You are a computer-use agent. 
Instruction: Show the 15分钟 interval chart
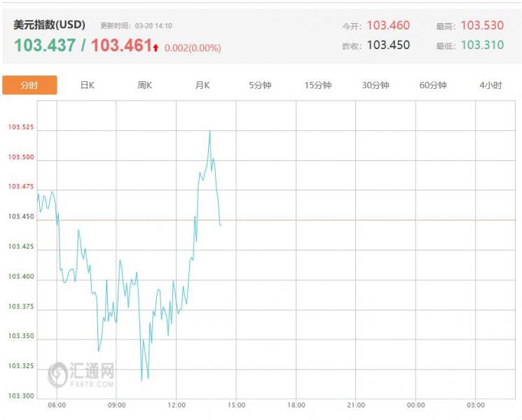point(317,85)
